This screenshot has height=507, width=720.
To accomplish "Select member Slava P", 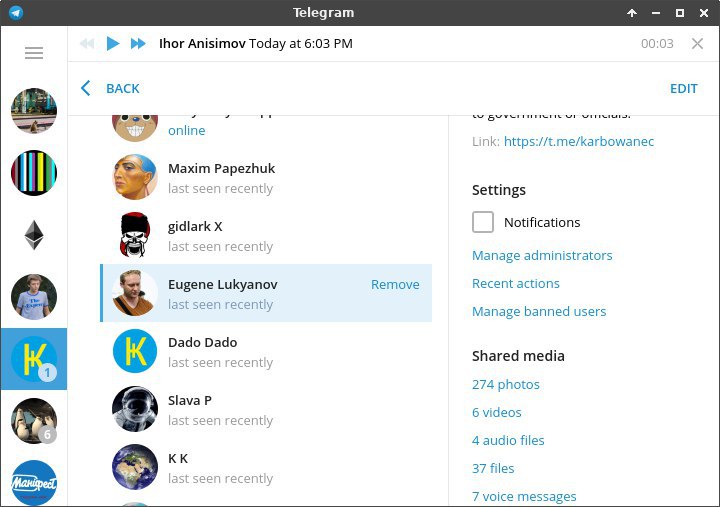I will pyautogui.click(x=266, y=409).
